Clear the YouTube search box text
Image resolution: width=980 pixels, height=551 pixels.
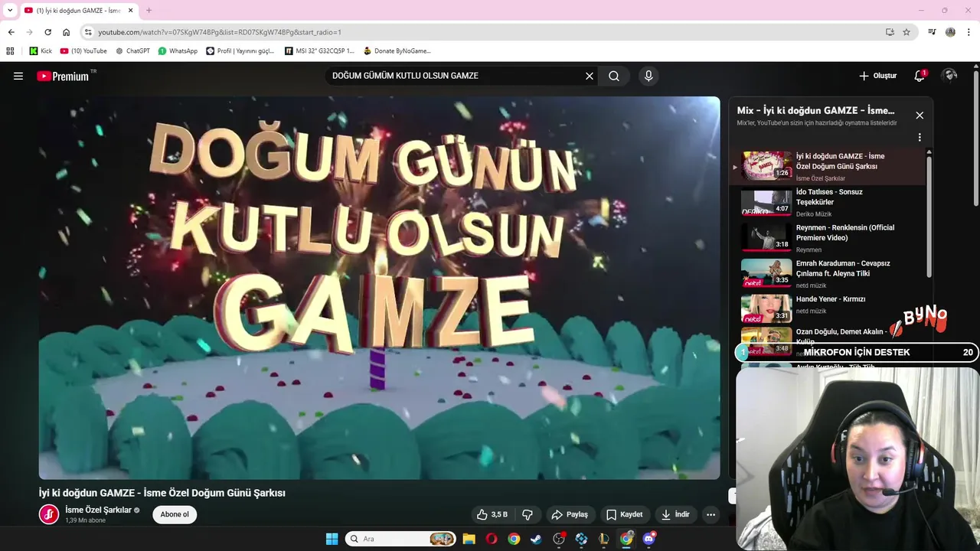point(590,76)
